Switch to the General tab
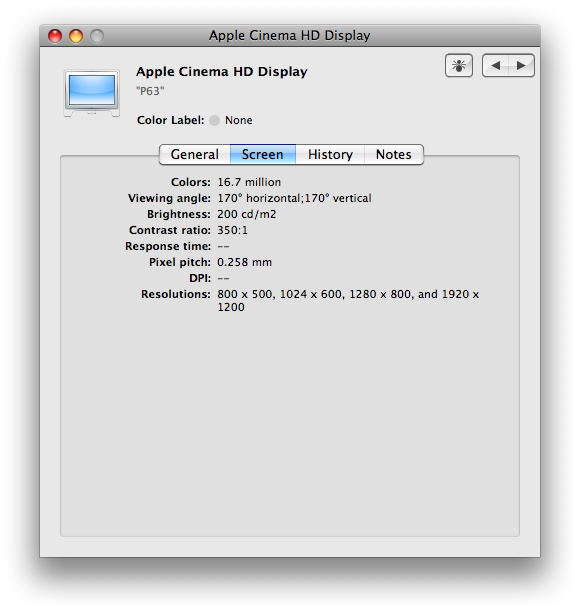Image resolution: width=580 pixels, height=612 pixels. 195,154
